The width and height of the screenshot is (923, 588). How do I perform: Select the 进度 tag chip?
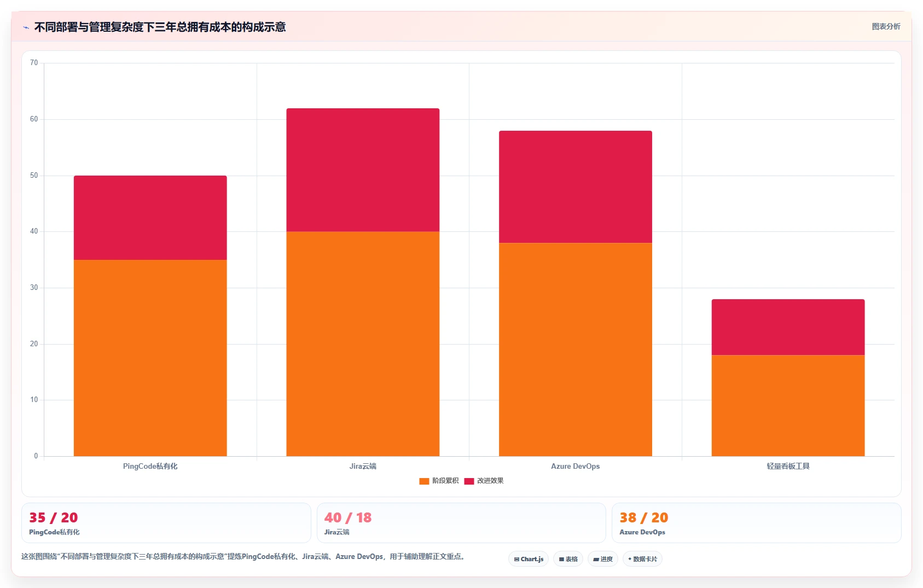click(x=603, y=559)
